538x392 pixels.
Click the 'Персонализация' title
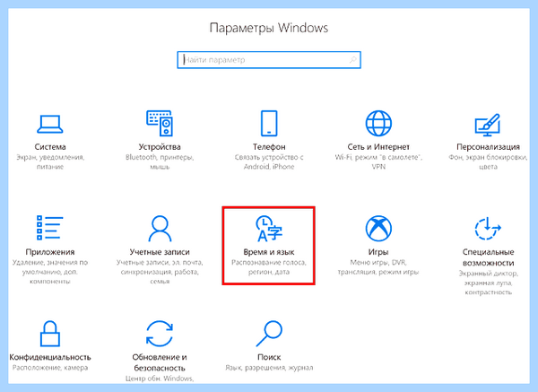tap(488, 147)
